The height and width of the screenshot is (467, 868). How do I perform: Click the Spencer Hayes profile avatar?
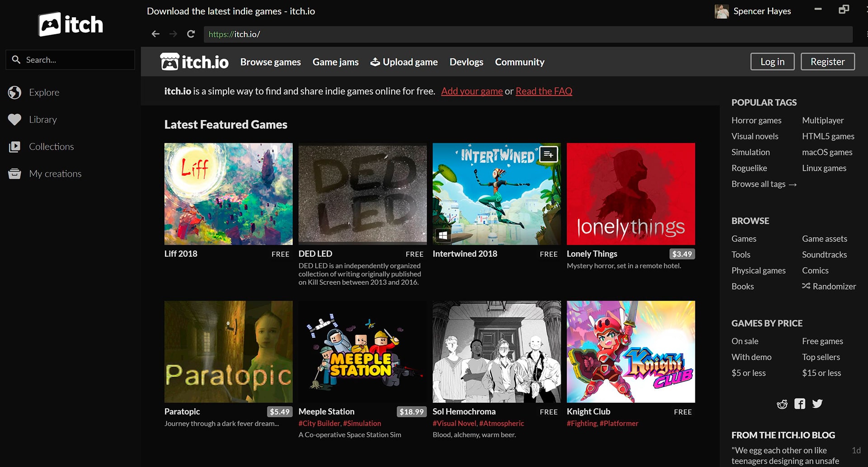[722, 11]
